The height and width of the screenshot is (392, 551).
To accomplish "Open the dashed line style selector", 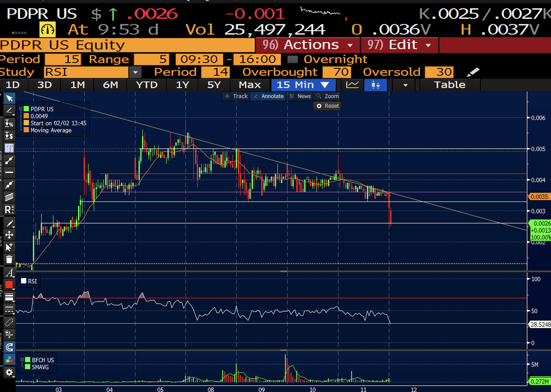I will point(9,309).
